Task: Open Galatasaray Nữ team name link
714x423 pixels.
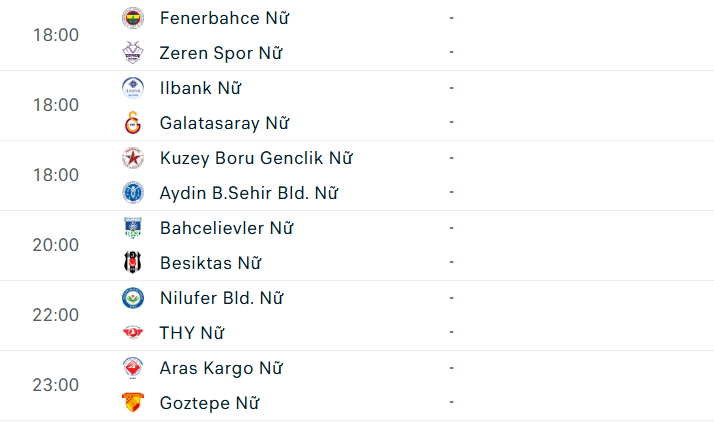Action: (224, 123)
